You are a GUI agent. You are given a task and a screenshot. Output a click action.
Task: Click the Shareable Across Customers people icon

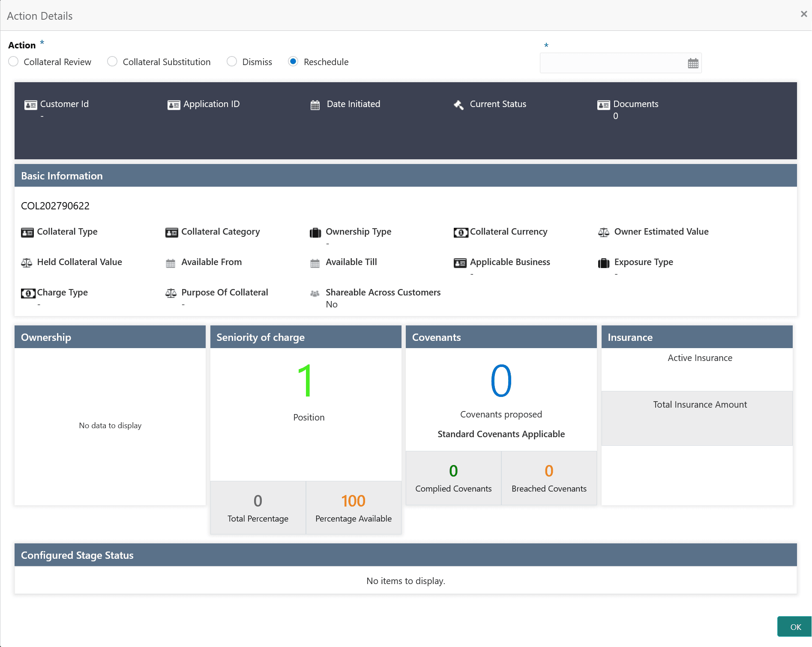315,293
